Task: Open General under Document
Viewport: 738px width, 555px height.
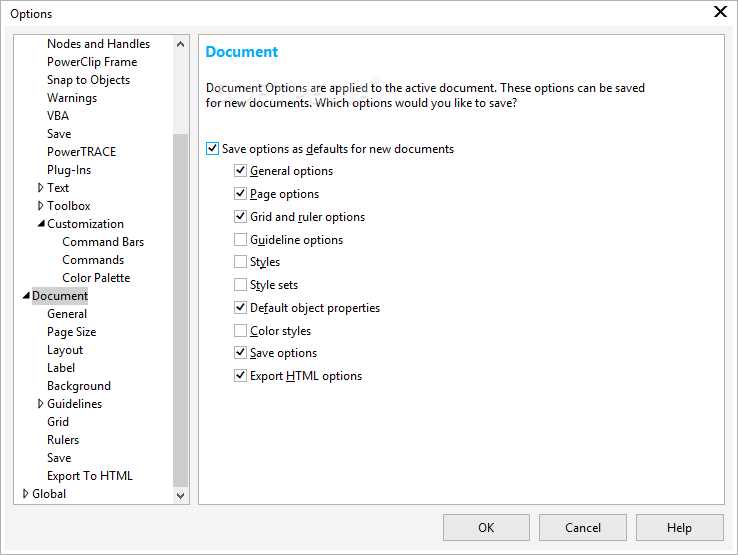Action: coord(67,314)
